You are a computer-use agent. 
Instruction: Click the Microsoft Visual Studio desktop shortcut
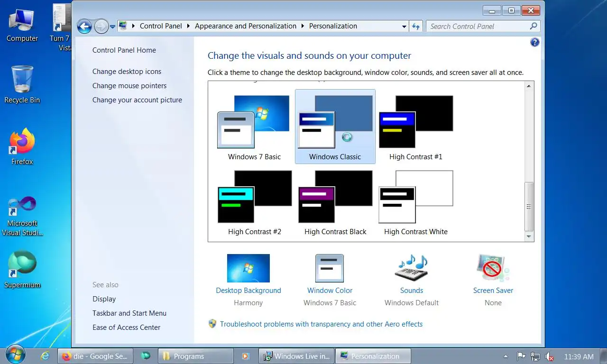pos(22,216)
